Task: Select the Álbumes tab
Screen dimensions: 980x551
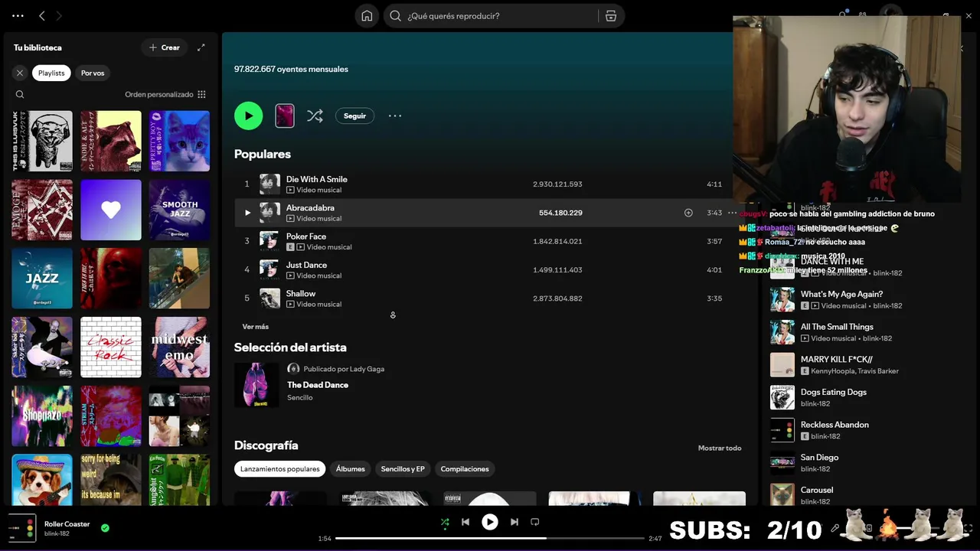Action: (350, 469)
